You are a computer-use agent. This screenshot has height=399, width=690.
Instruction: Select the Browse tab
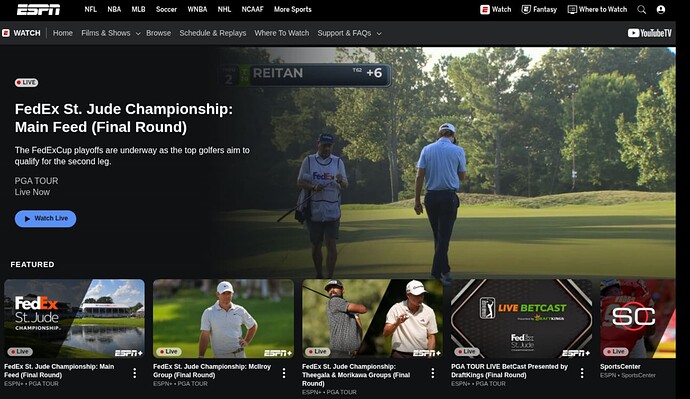point(158,33)
